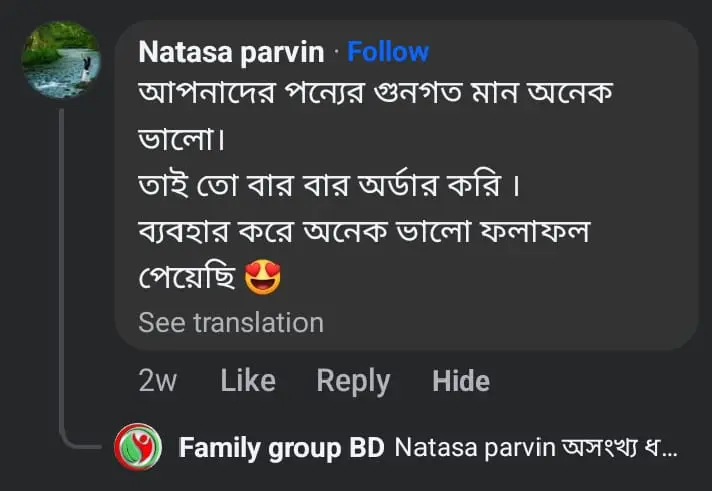
Task: Click See translation under the comment
Action: pyautogui.click(x=231, y=322)
